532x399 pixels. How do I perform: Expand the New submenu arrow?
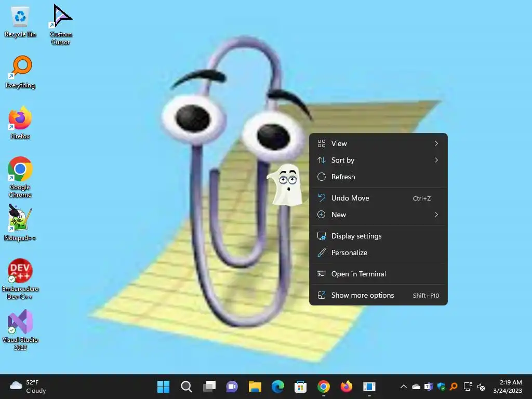(436, 215)
